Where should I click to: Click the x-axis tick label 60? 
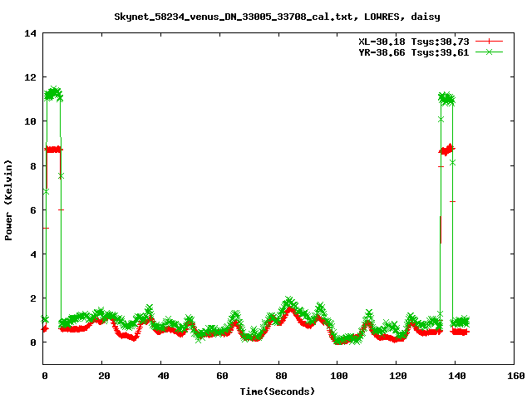222,376
